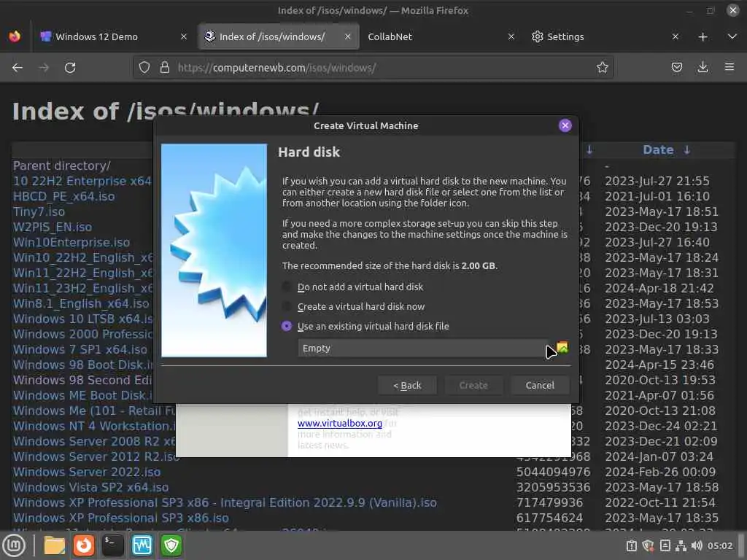Viewport: 747px width, 560px height.
Task: Show site security padlock information
Action: tap(165, 68)
